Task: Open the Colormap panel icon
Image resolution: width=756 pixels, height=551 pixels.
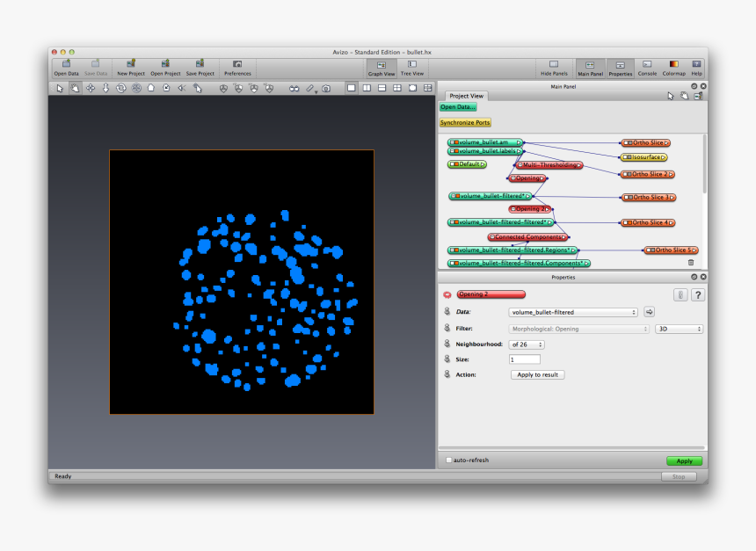Action: click(x=673, y=68)
